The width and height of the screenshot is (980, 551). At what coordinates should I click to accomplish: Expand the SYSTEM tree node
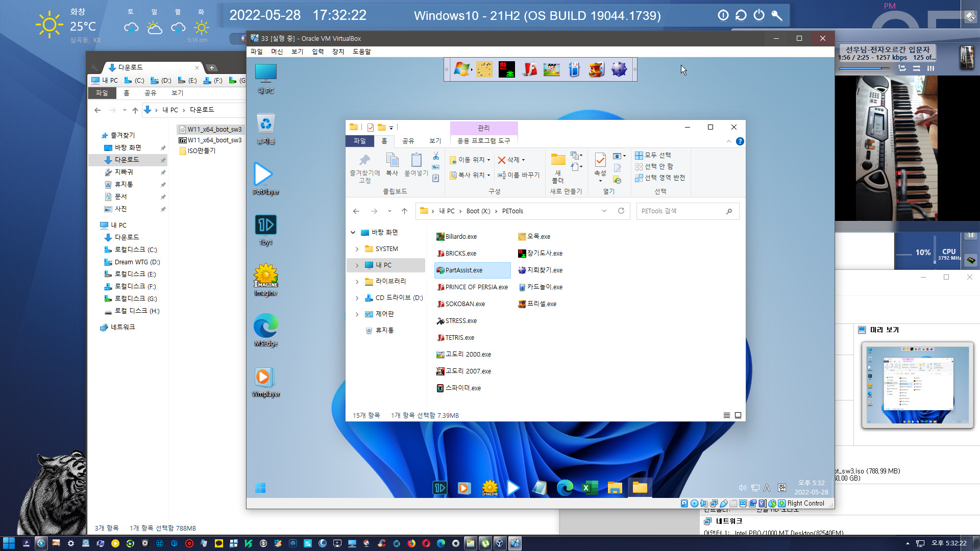pyautogui.click(x=357, y=249)
